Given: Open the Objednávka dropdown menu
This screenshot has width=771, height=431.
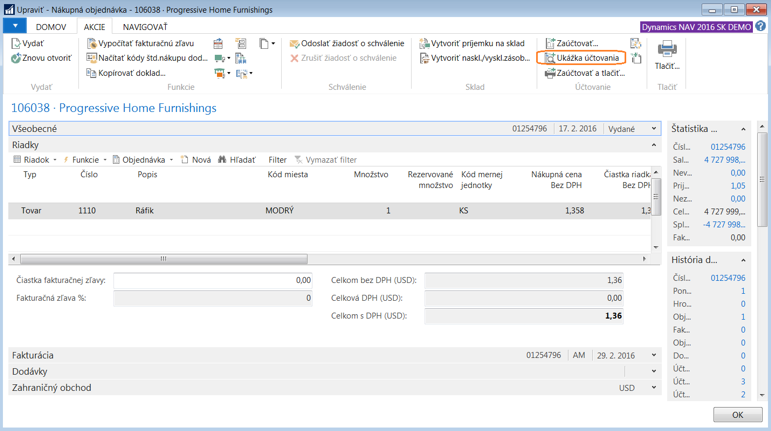Looking at the screenshot, I should pyautogui.click(x=143, y=160).
